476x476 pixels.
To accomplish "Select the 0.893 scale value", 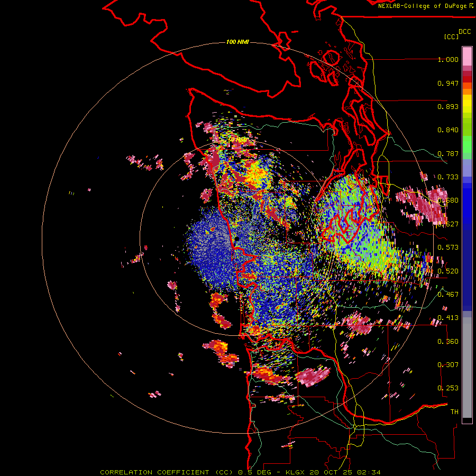I will point(448,106).
